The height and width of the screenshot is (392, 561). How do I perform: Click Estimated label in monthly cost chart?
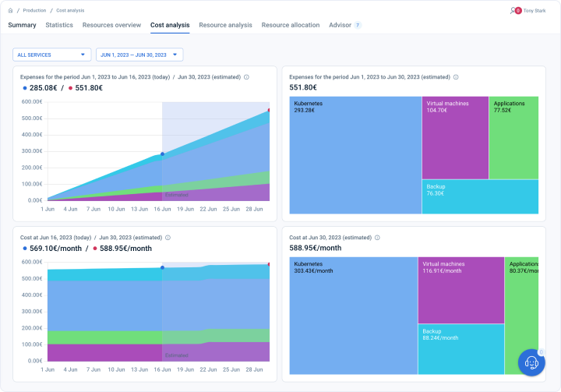(x=177, y=355)
